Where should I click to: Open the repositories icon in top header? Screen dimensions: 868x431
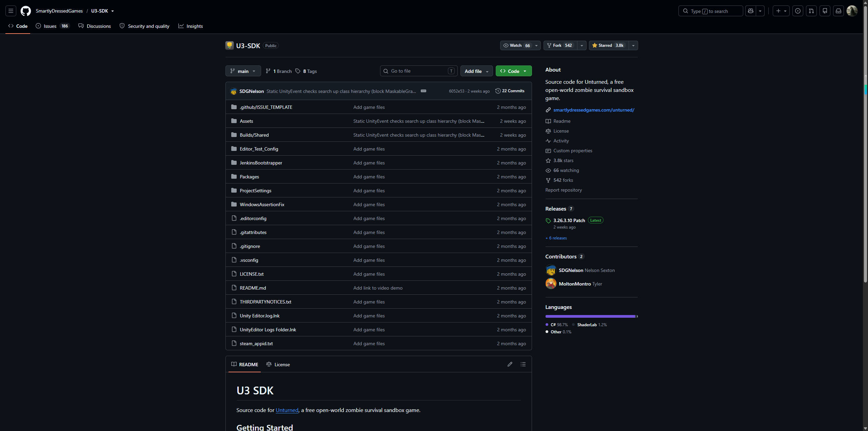pos(825,11)
